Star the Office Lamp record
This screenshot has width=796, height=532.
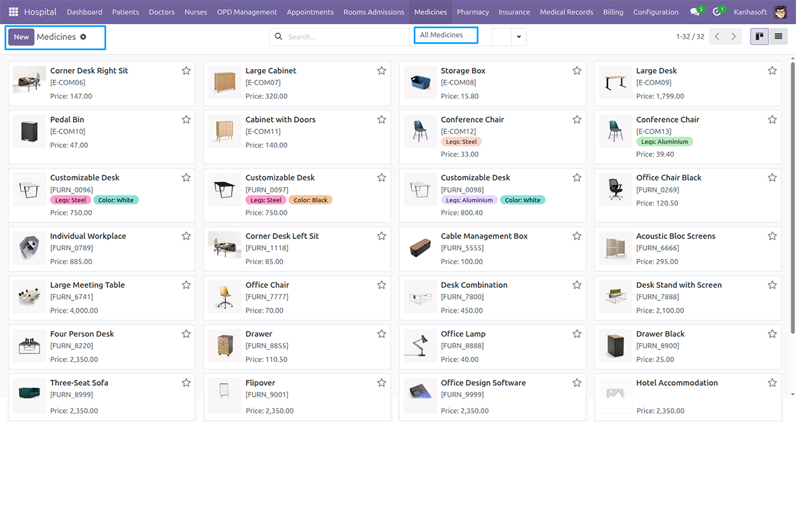(577, 334)
